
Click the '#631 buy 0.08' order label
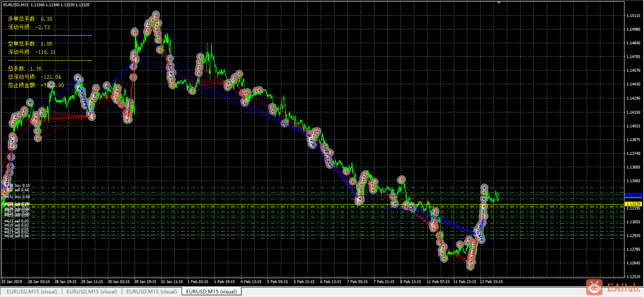coord(17,197)
